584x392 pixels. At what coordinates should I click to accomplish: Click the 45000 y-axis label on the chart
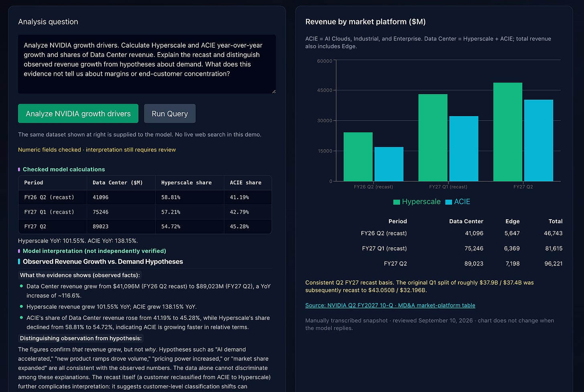coord(324,91)
